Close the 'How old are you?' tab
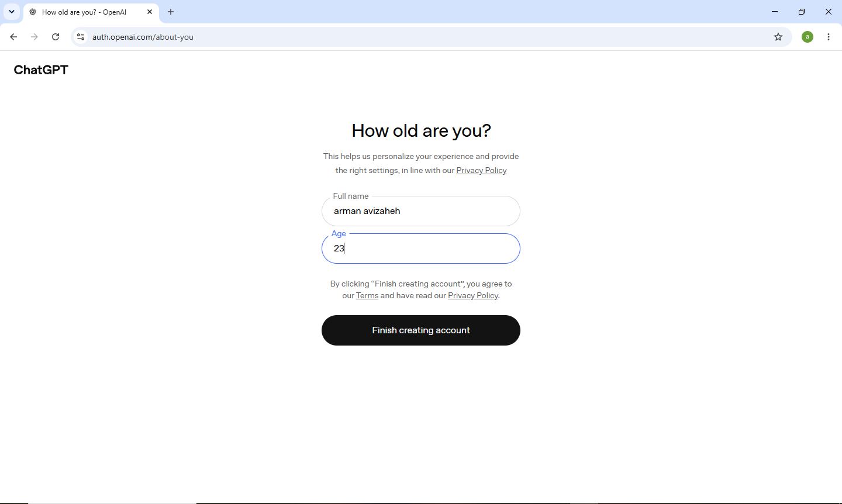This screenshot has height=504, width=842. pyautogui.click(x=150, y=12)
